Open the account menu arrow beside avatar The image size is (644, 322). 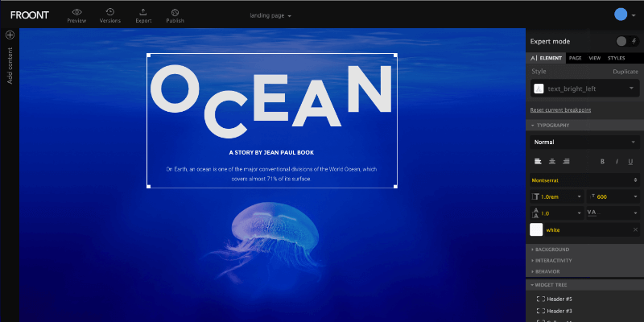click(634, 15)
